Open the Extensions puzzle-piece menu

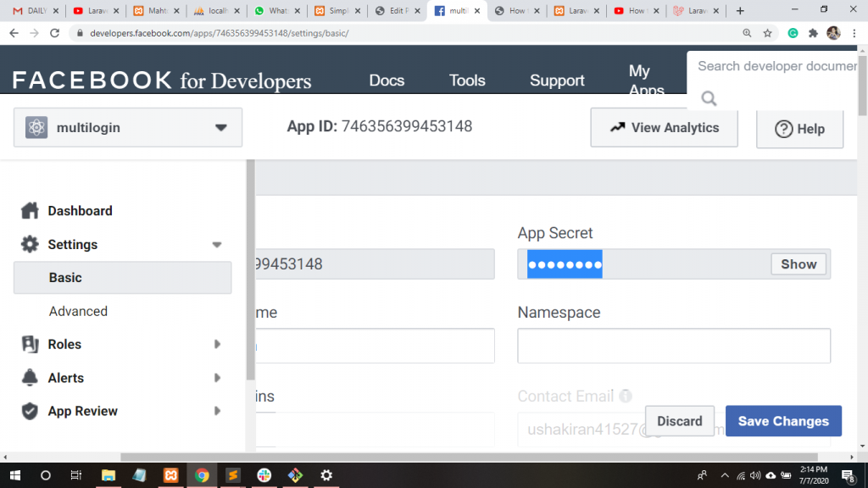point(813,33)
